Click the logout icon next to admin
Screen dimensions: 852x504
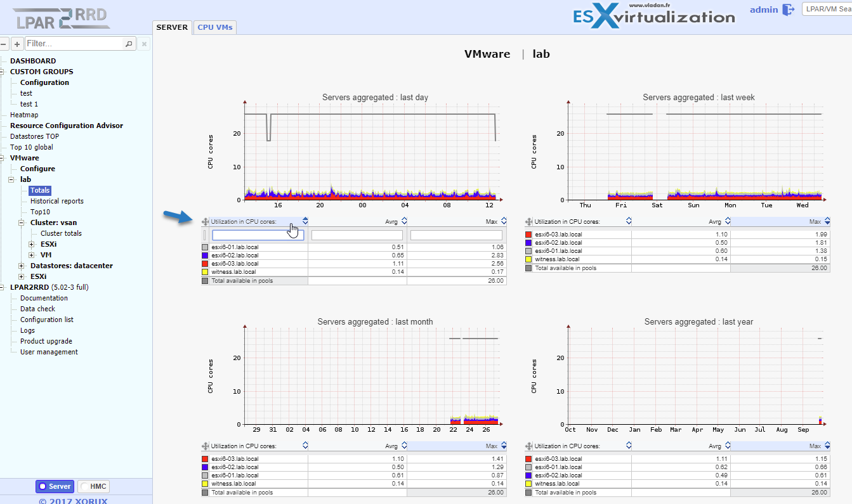[x=789, y=10]
